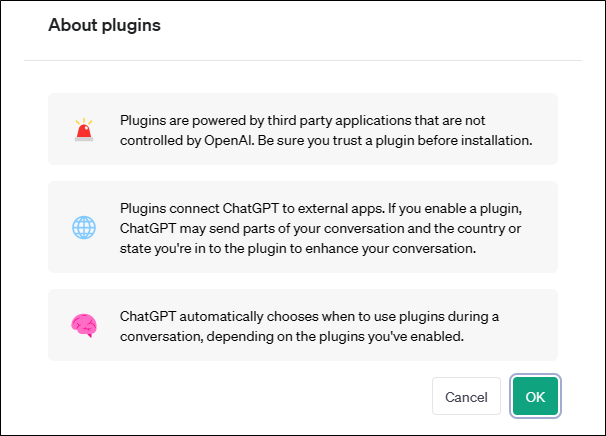Click the text about external apps connection
This screenshot has width=606, height=436.
[321, 228]
